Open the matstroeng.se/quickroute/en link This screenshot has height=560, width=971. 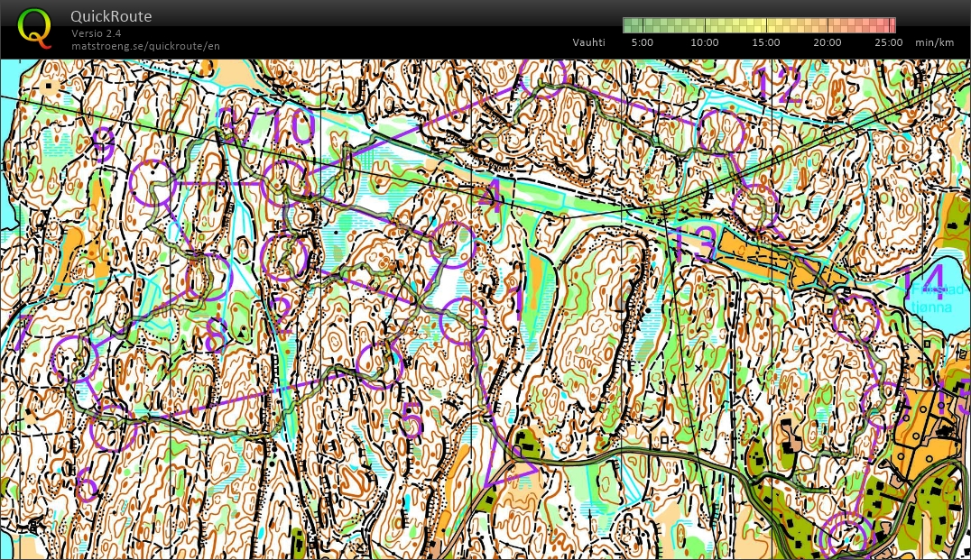145,46
